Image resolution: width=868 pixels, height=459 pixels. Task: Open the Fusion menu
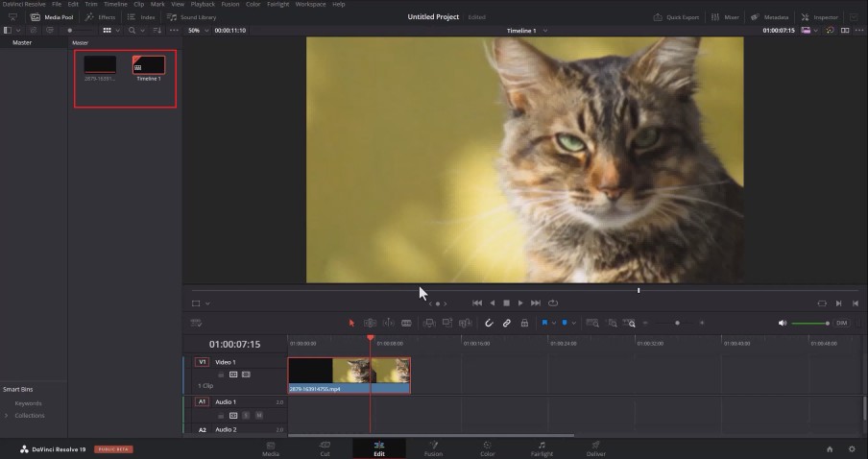coord(230,4)
